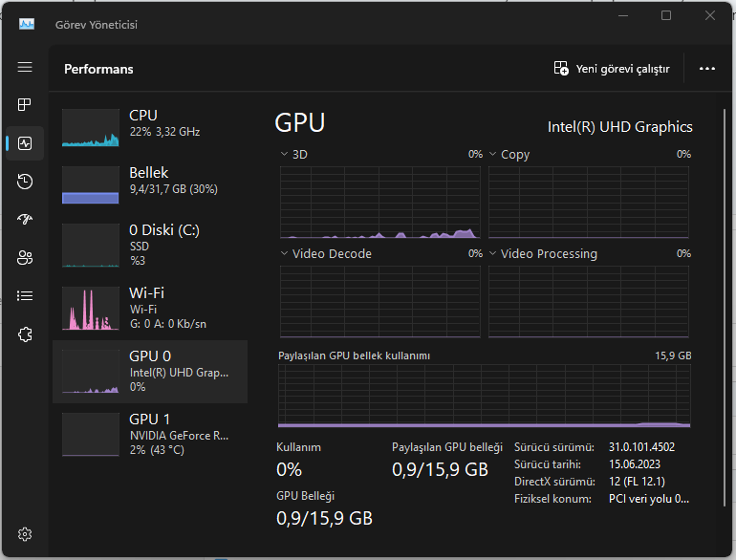736x560 pixels.
Task: Open the Video Decode engine dropdown
Action: [284, 254]
